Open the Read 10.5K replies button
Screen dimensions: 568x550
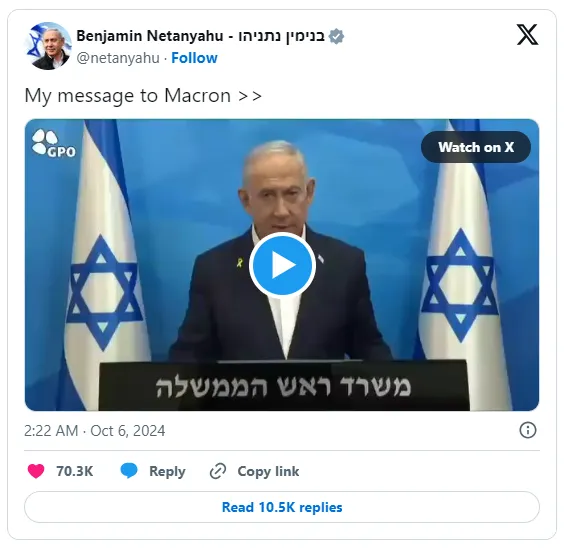(282, 507)
